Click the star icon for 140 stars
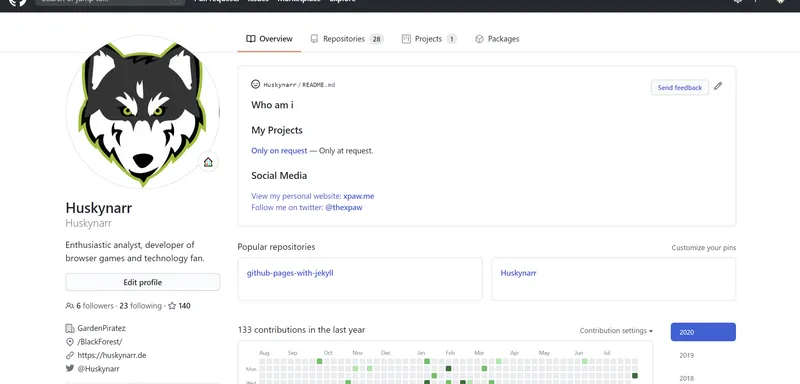 172,306
